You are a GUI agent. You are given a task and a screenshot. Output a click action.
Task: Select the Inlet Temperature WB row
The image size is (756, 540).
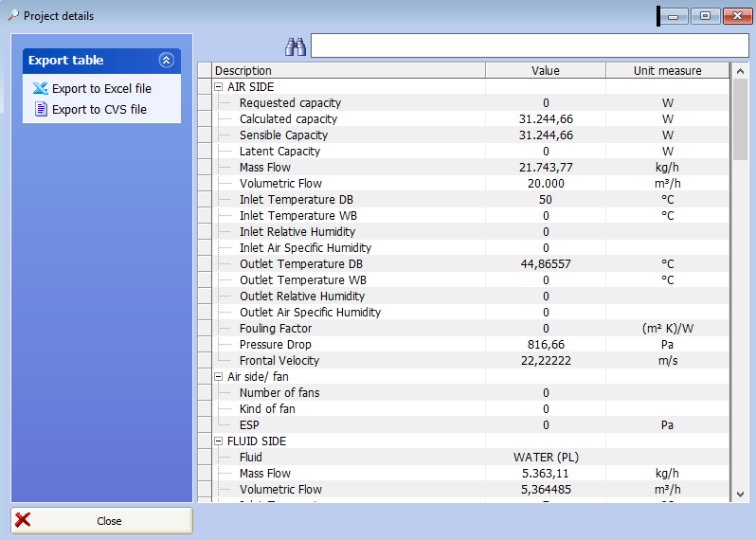(470, 216)
